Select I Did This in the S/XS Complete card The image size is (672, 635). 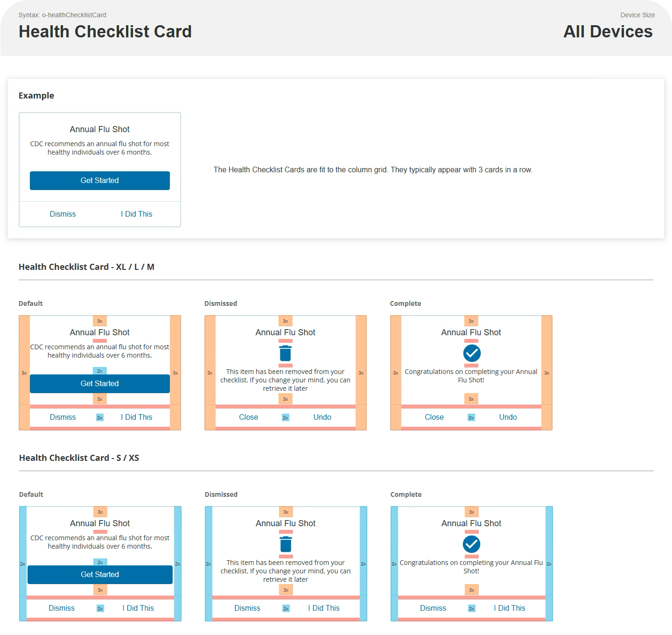pyautogui.click(x=510, y=608)
